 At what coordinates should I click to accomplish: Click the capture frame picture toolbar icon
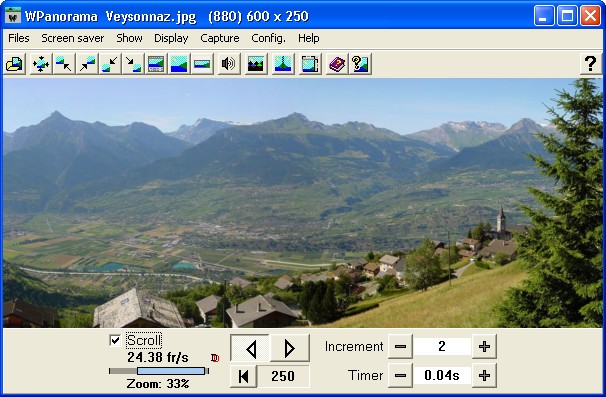tap(310, 64)
